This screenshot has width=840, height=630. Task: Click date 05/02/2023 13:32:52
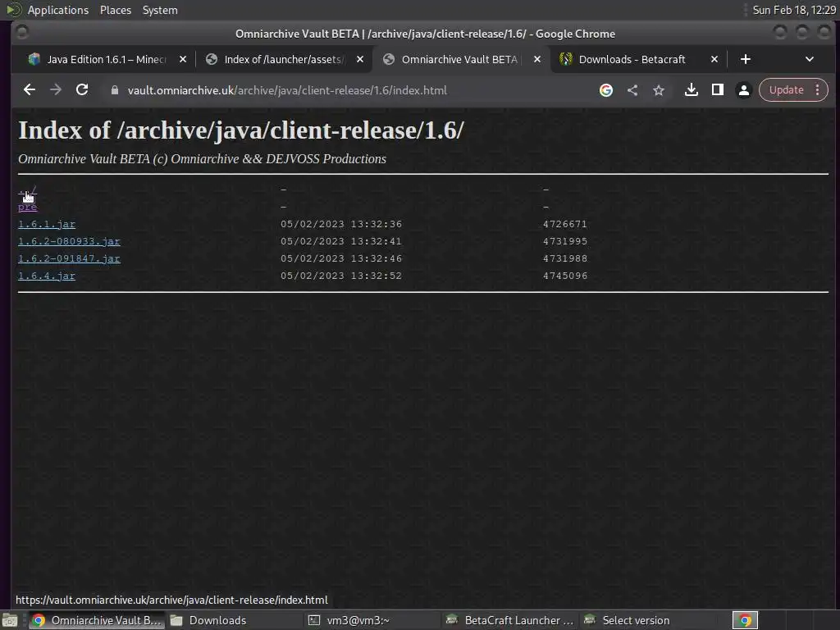click(341, 276)
